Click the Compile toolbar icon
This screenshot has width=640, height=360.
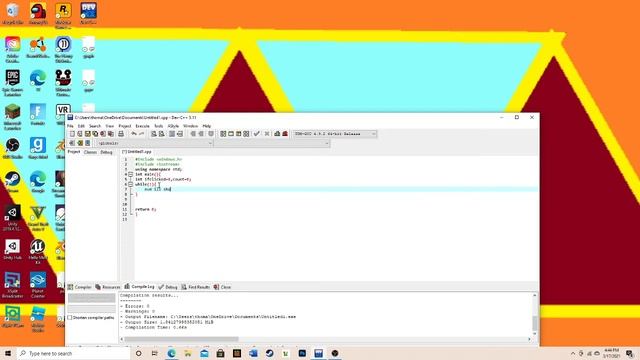[x=223, y=134]
